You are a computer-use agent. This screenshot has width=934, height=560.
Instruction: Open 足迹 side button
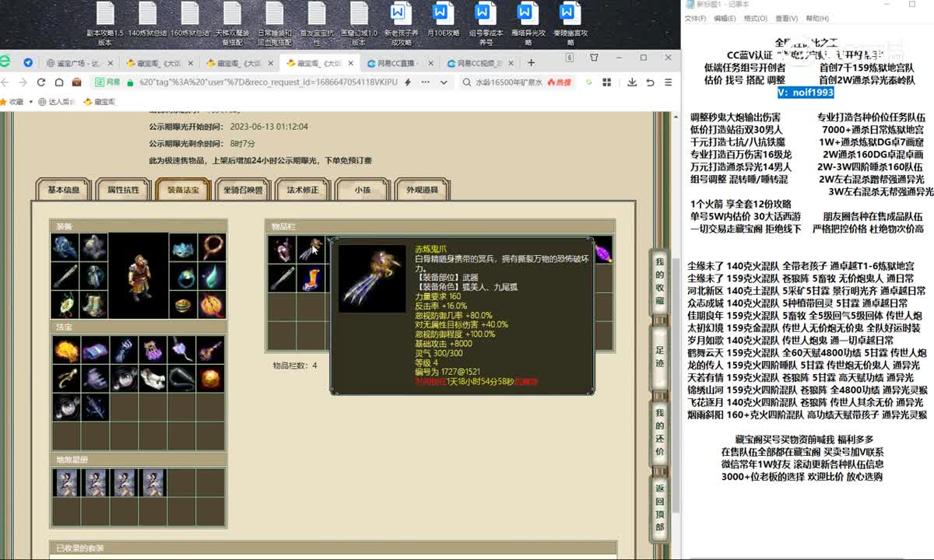click(659, 356)
